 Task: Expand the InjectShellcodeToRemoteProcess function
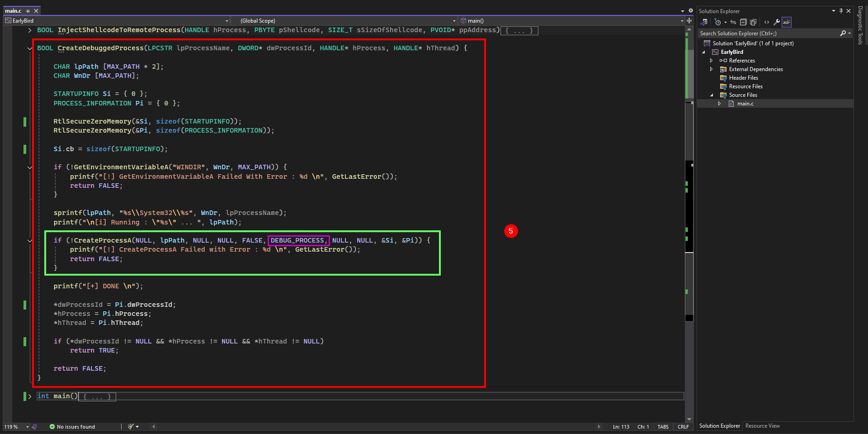coord(30,30)
